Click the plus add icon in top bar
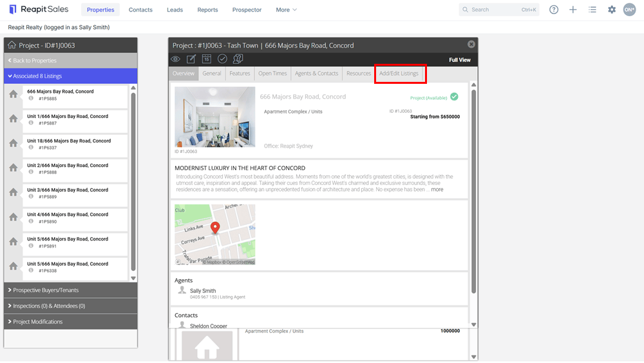644x363 pixels. pos(573,10)
